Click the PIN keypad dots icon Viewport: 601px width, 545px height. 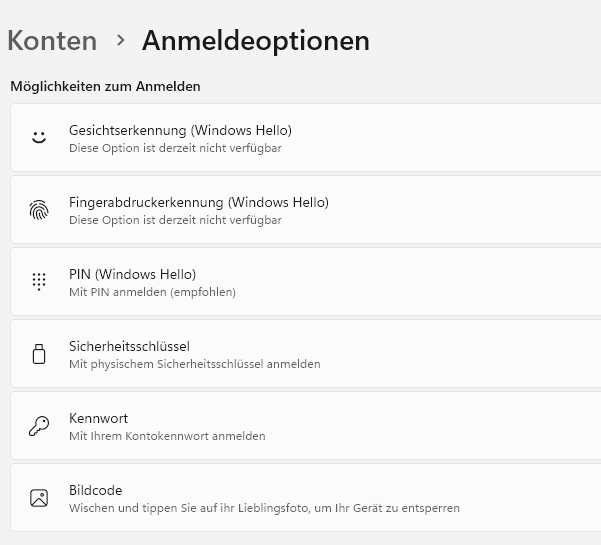click(39, 282)
